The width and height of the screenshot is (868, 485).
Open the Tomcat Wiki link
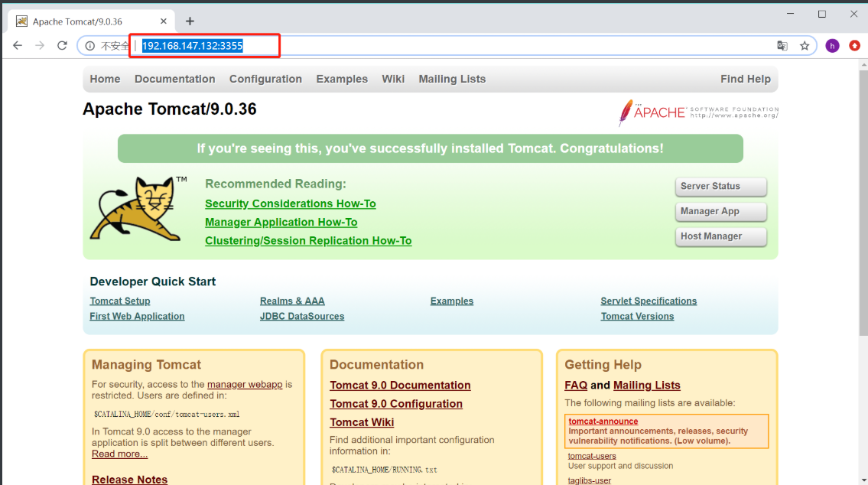coord(362,422)
